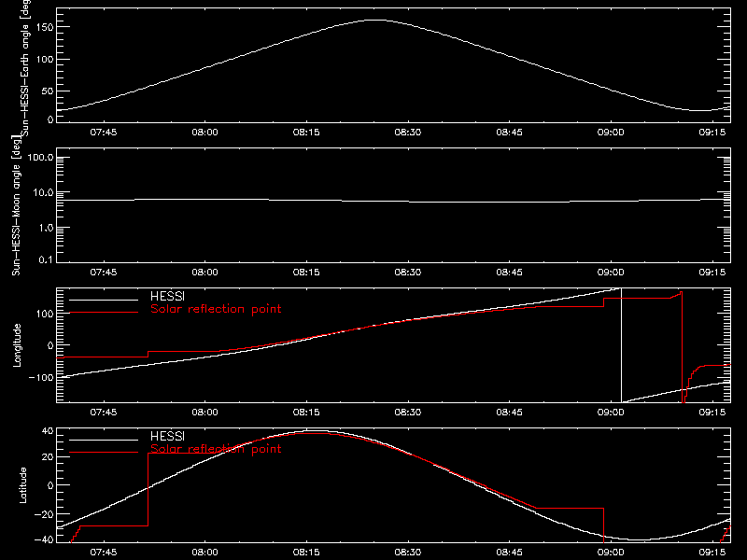Click the Sun-HESSI-Moon angle axis title

coord(16,205)
